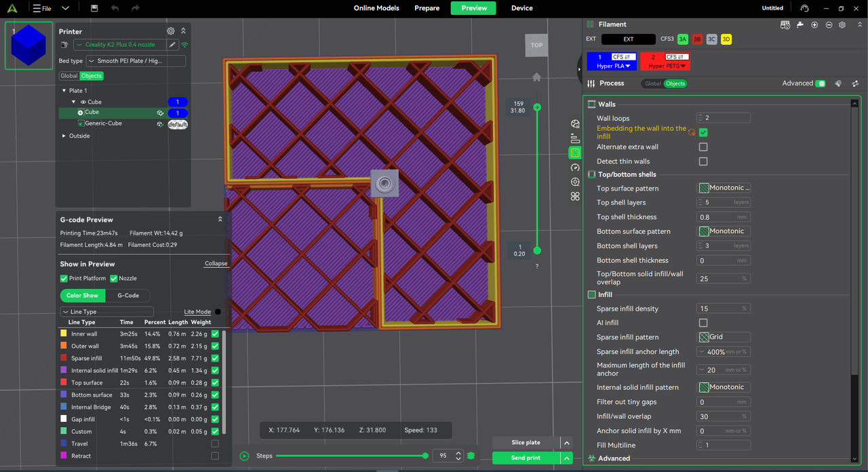868x472 pixels.
Task: Click the save project icon
Action: pyautogui.click(x=94, y=8)
